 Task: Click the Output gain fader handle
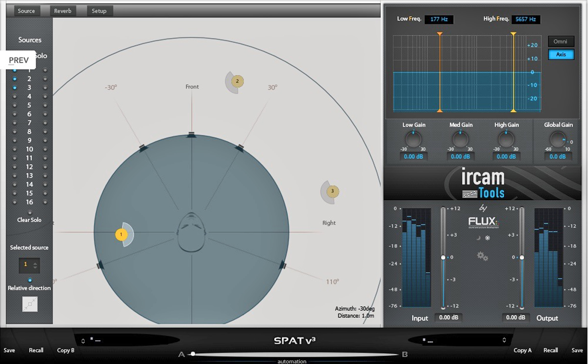tap(522, 257)
